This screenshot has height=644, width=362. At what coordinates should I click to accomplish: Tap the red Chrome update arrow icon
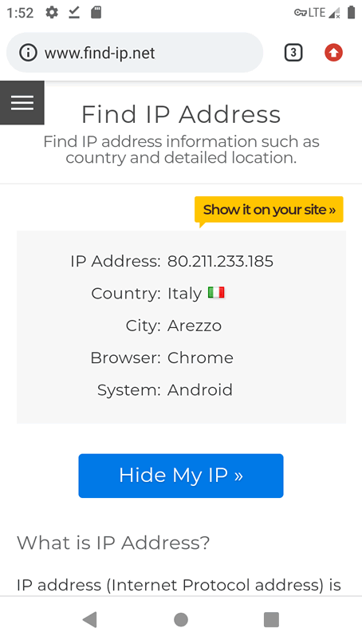[333, 53]
